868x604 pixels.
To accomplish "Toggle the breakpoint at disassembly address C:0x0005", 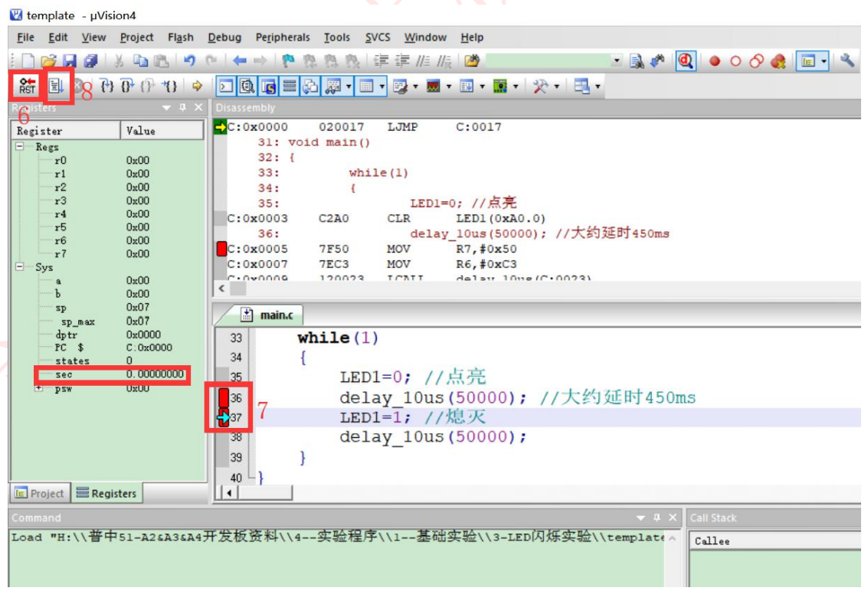I will tap(221, 249).
